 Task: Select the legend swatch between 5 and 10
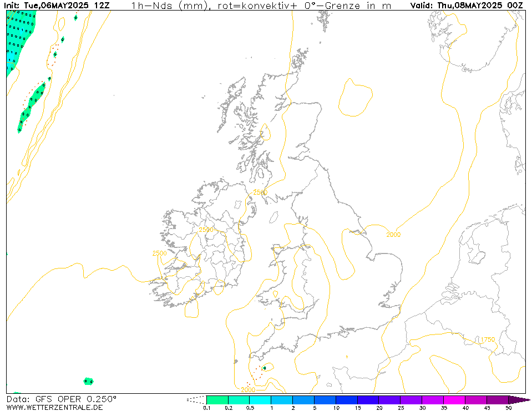click(325, 400)
